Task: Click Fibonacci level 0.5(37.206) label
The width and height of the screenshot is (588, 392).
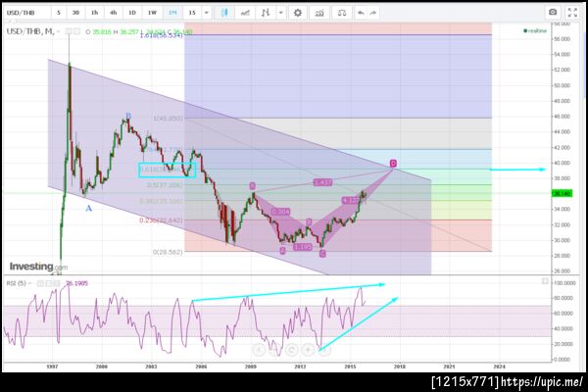Action: coord(165,185)
